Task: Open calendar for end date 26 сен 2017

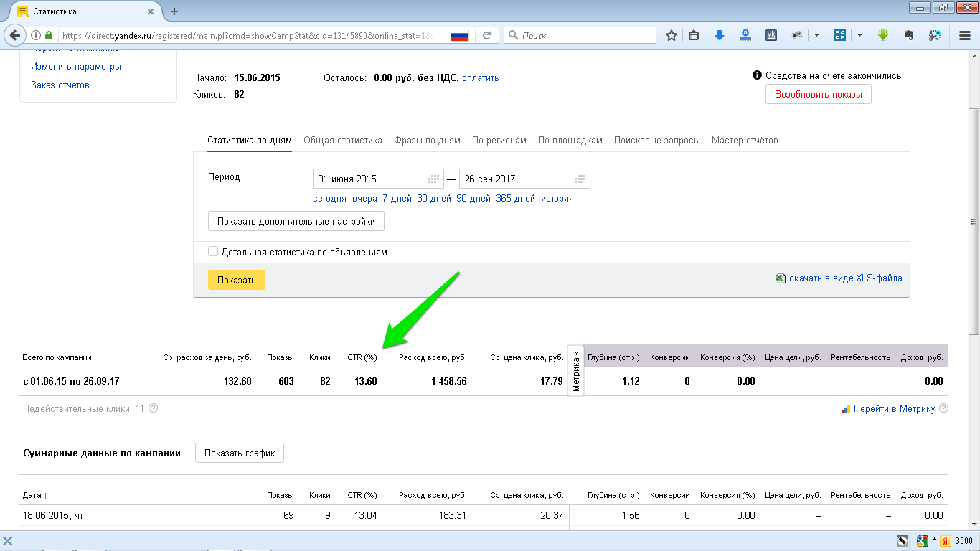Action: (x=580, y=179)
